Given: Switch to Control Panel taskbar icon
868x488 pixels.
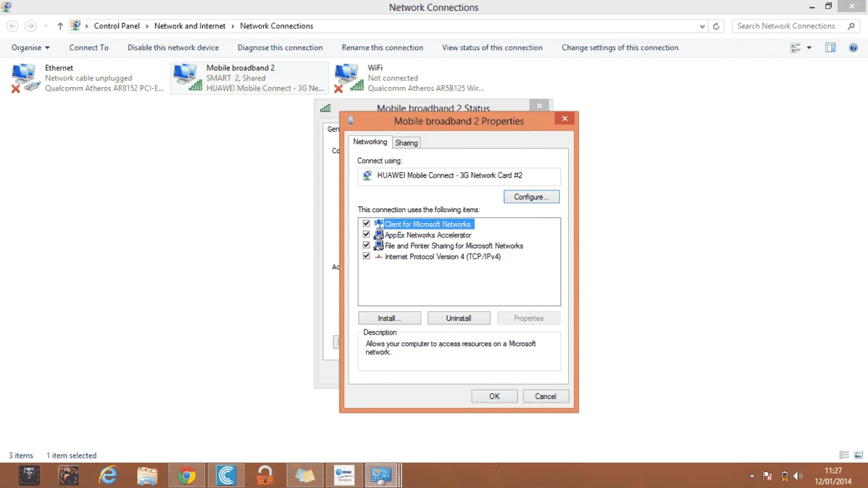Looking at the screenshot, I should 382,475.
